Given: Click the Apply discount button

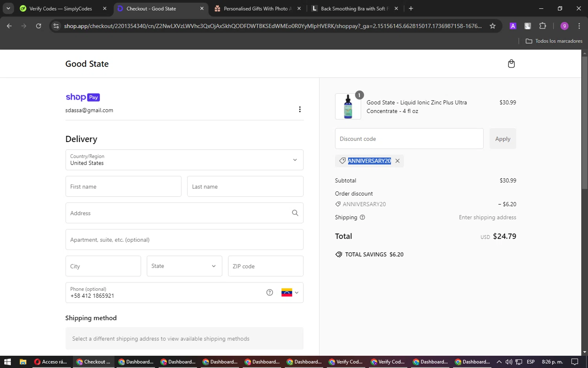Looking at the screenshot, I should pos(503,138).
